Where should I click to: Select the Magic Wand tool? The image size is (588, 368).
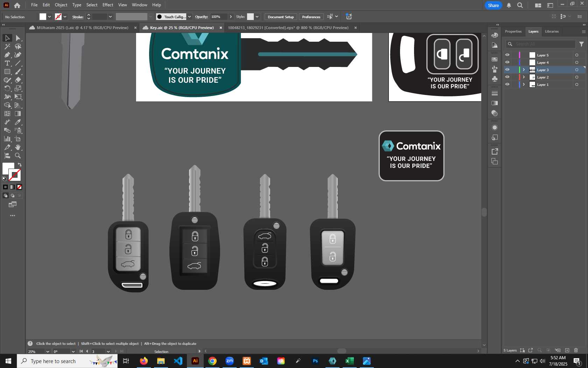[7, 46]
